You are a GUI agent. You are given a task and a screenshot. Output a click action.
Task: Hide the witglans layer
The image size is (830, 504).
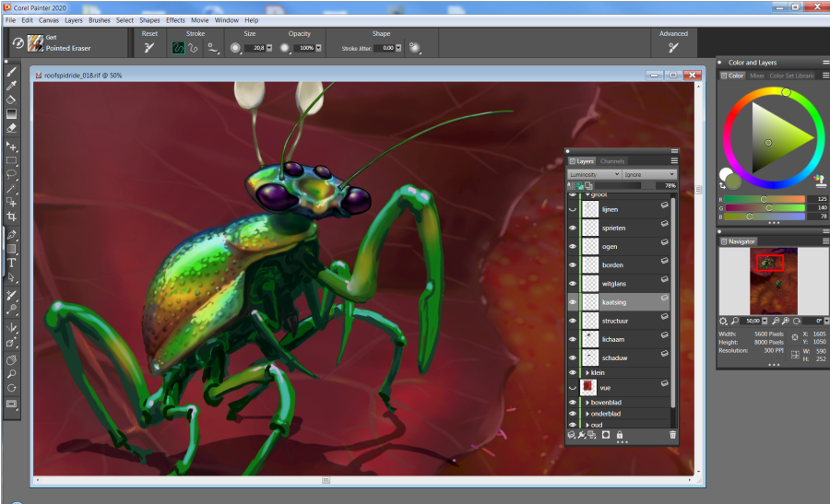point(572,284)
